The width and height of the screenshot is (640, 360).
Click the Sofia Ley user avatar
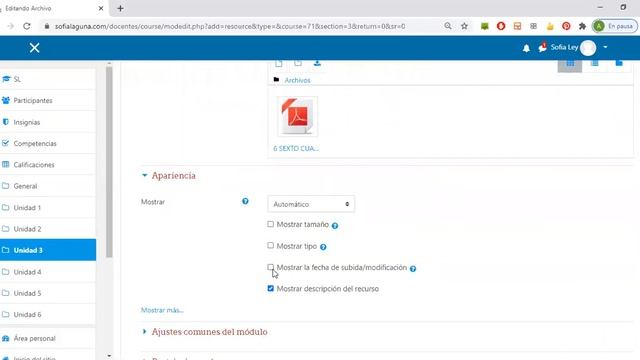pyautogui.click(x=588, y=48)
